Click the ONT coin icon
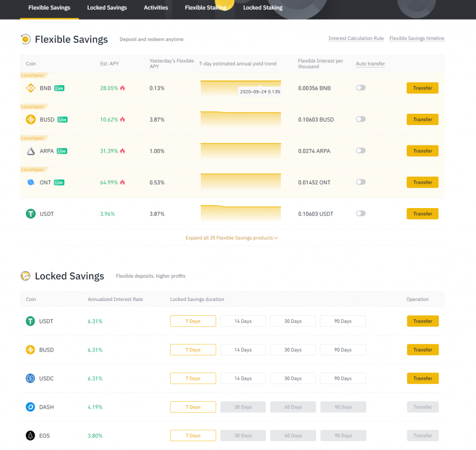Screen dimensions: 476x450 click(x=30, y=183)
